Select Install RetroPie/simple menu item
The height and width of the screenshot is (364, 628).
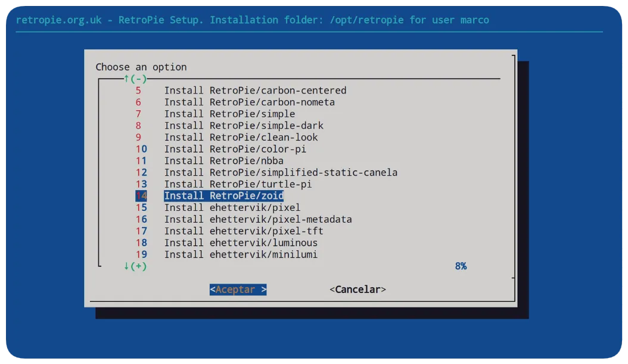pos(229,114)
